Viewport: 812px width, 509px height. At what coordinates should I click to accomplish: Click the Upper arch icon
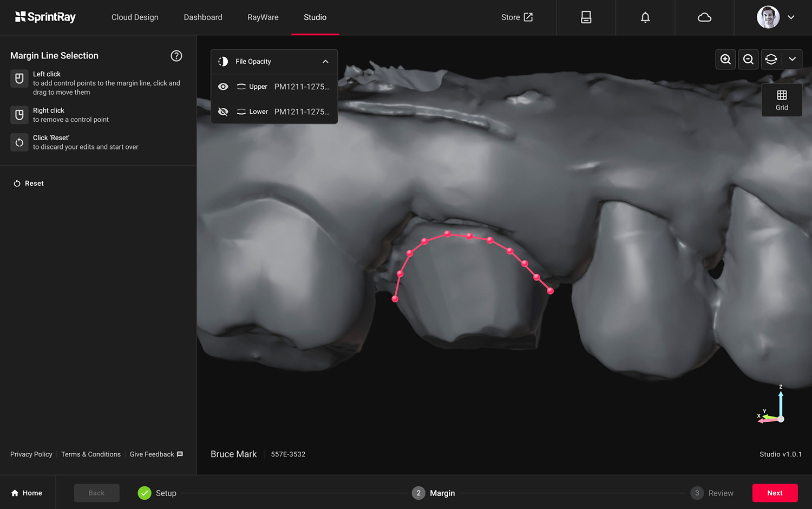point(241,87)
